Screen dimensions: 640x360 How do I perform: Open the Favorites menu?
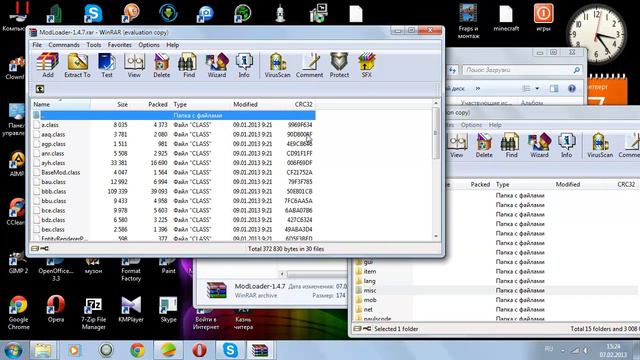tap(120, 45)
